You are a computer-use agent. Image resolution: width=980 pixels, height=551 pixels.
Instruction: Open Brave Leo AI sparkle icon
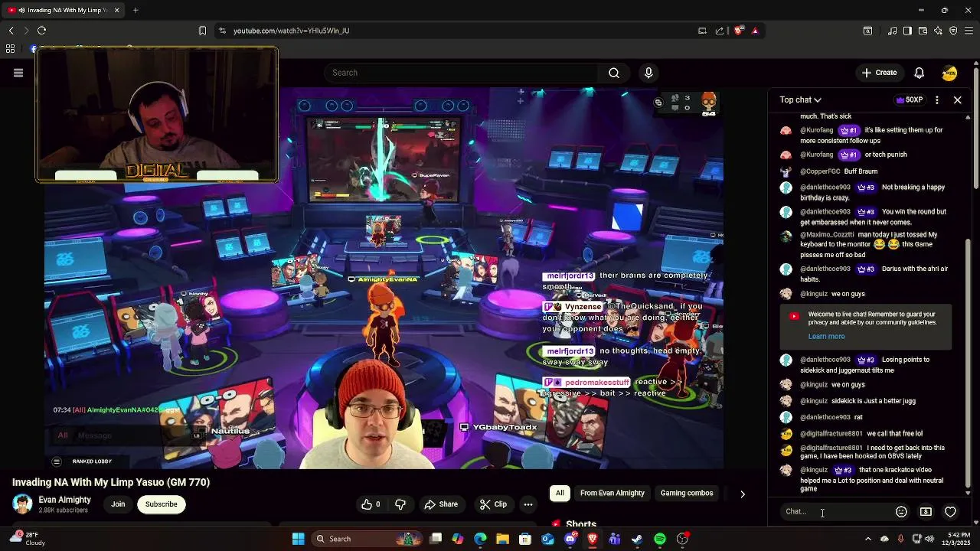pos(938,31)
